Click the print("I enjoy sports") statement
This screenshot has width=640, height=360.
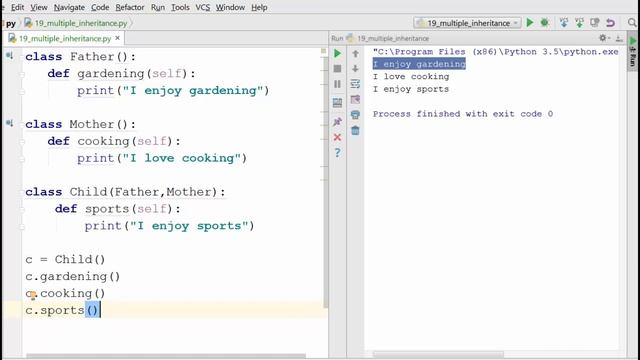click(x=169, y=226)
